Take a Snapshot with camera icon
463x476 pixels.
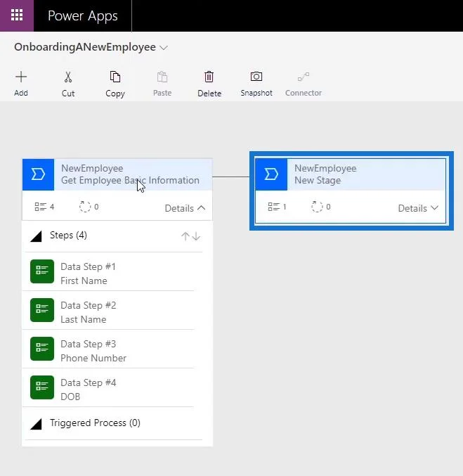pyautogui.click(x=256, y=76)
